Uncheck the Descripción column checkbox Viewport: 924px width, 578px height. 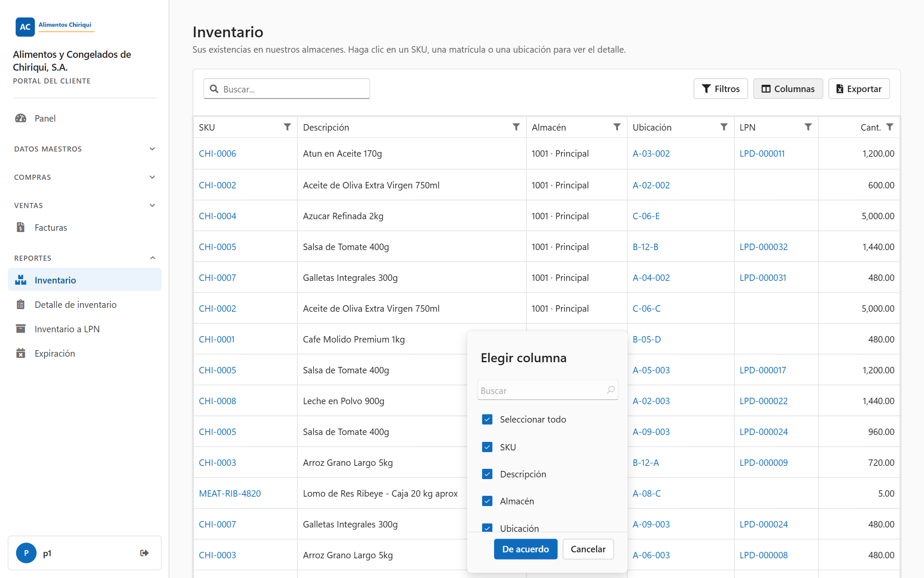click(487, 474)
